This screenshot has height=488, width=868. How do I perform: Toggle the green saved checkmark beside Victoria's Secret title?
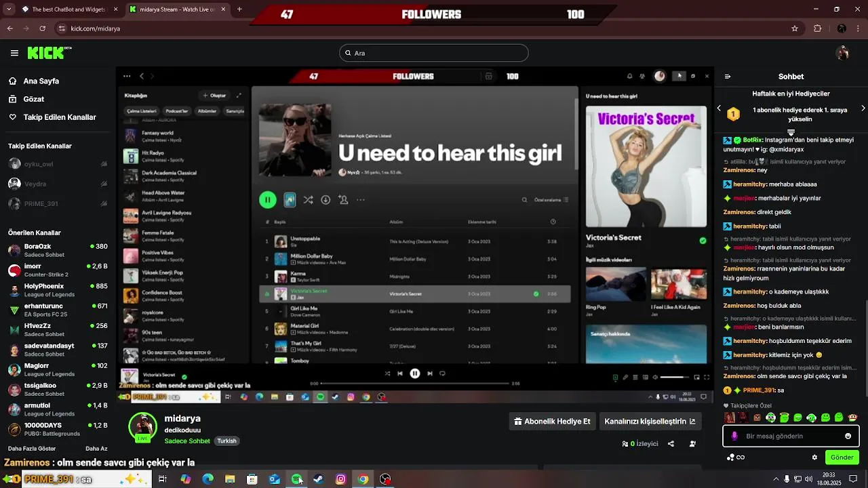click(703, 240)
